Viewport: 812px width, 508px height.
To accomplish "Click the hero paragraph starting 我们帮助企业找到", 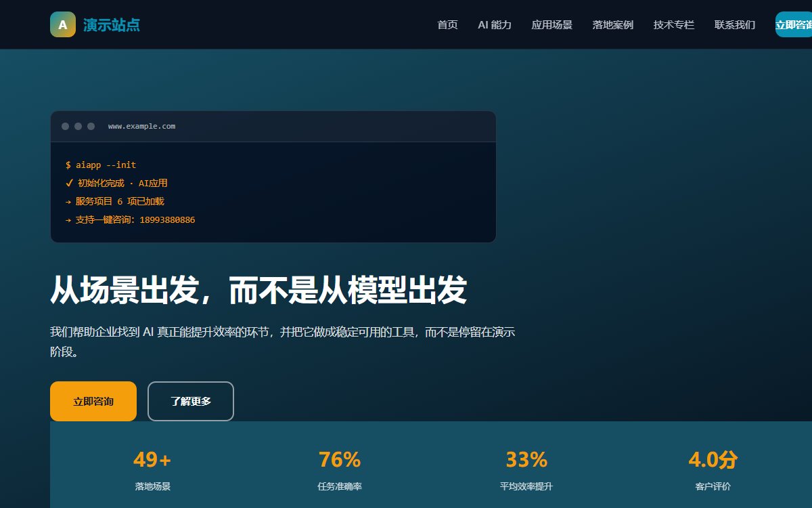I will coord(283,342).
